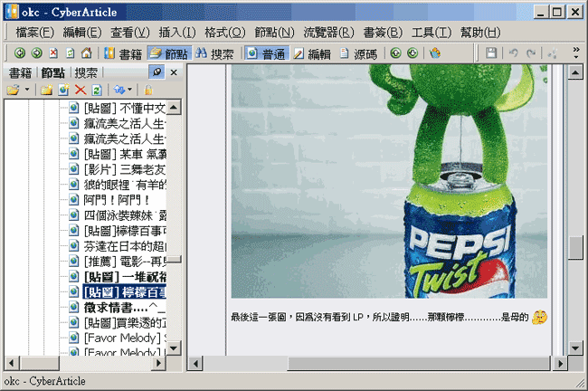Toggle the 節點 nodes toolbar button
Screen dimensions: 588x391
pos(169,53)
